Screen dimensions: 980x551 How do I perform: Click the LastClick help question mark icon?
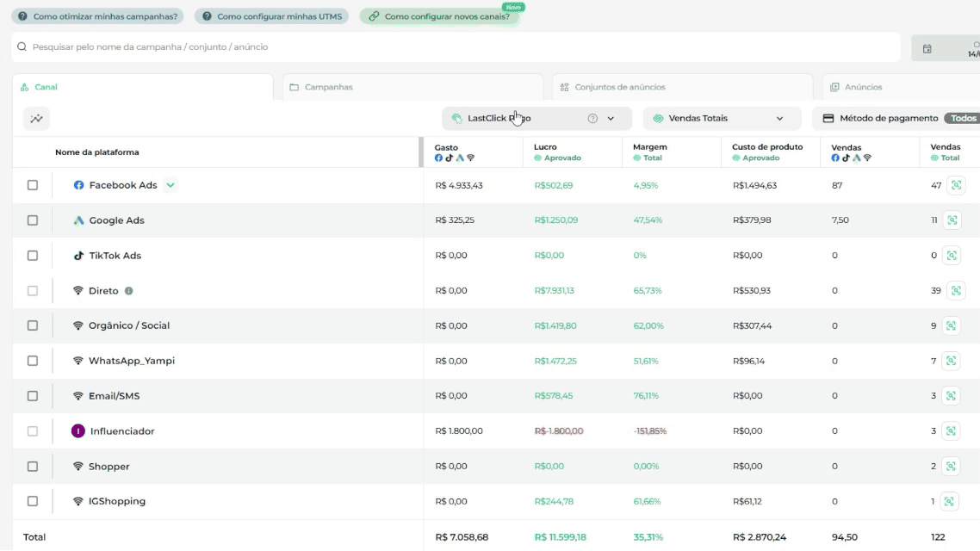click(592, 118)
